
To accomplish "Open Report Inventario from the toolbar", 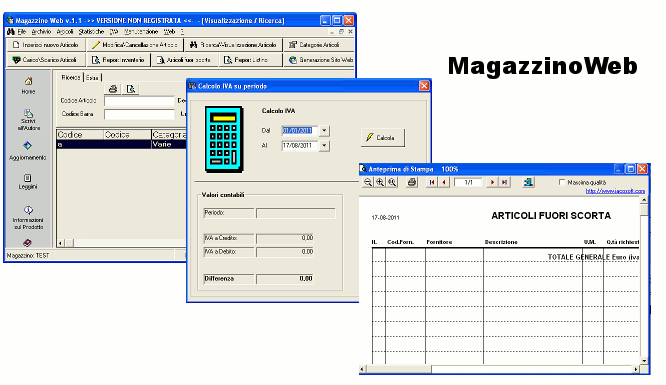I will (119, 60).
